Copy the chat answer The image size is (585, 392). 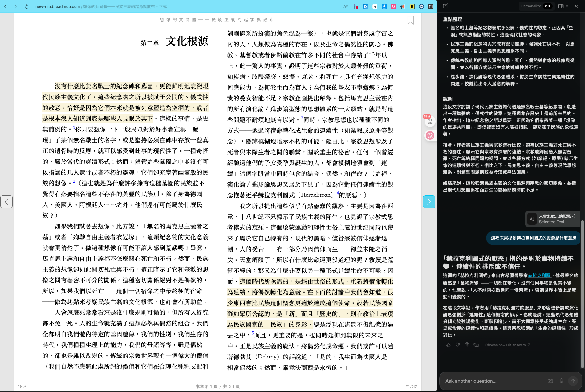(467, 345)
